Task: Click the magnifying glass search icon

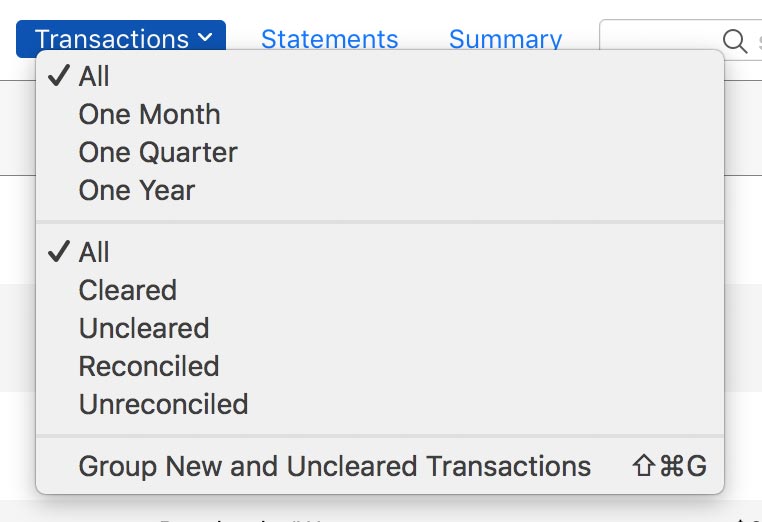Action: (x=735, y=41)
